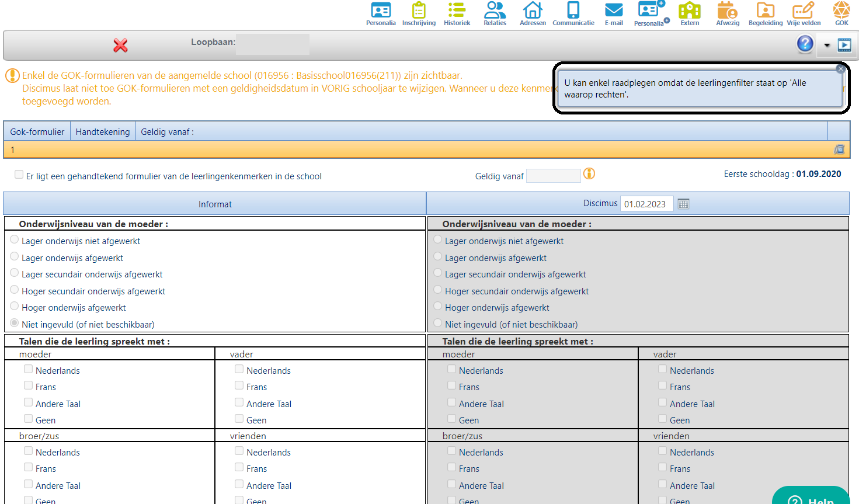
Task: Open the E-mail envelope icon
Action: [614, 13]
